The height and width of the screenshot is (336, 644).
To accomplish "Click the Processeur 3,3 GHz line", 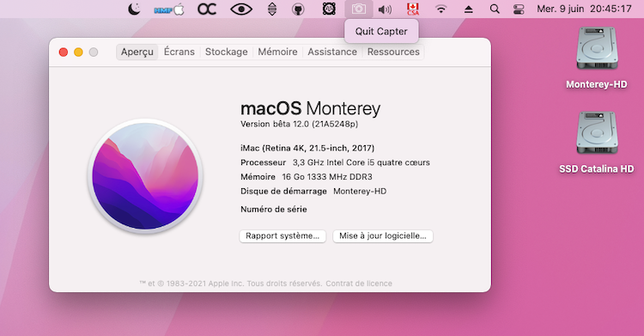I will [335, 162].
